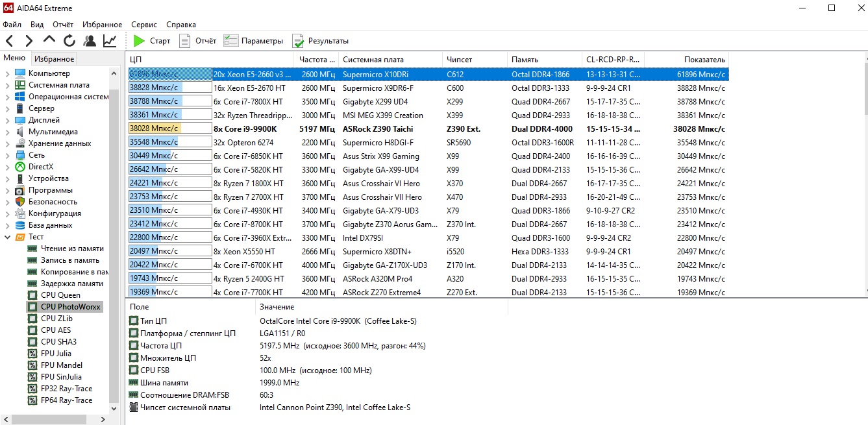Expand the Компьютер tree node

(x=7, y=73)
